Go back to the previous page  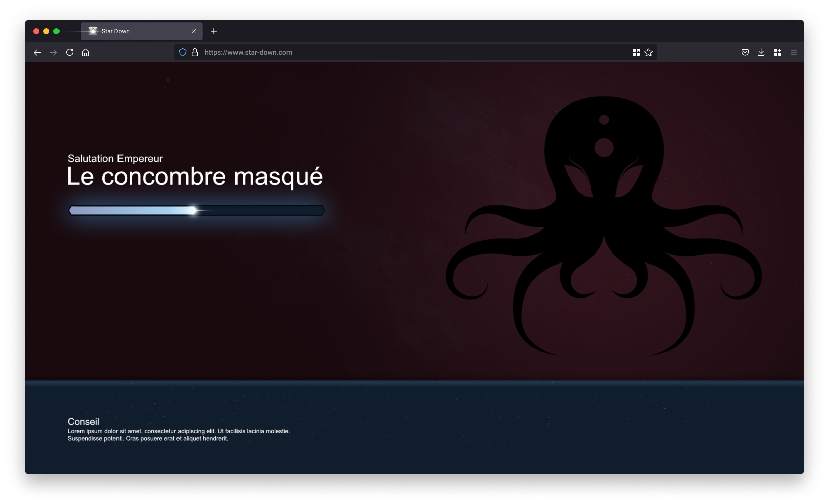[x=37, y=52]
